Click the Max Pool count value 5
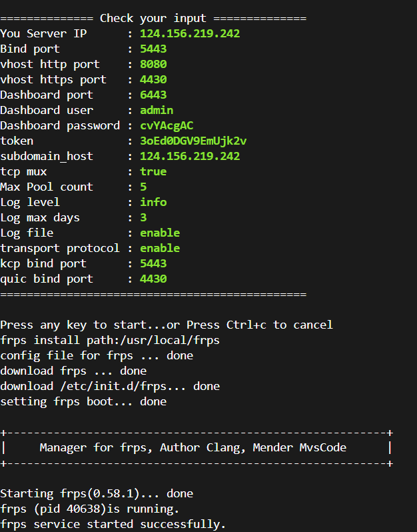 click(x=143, y=187)
